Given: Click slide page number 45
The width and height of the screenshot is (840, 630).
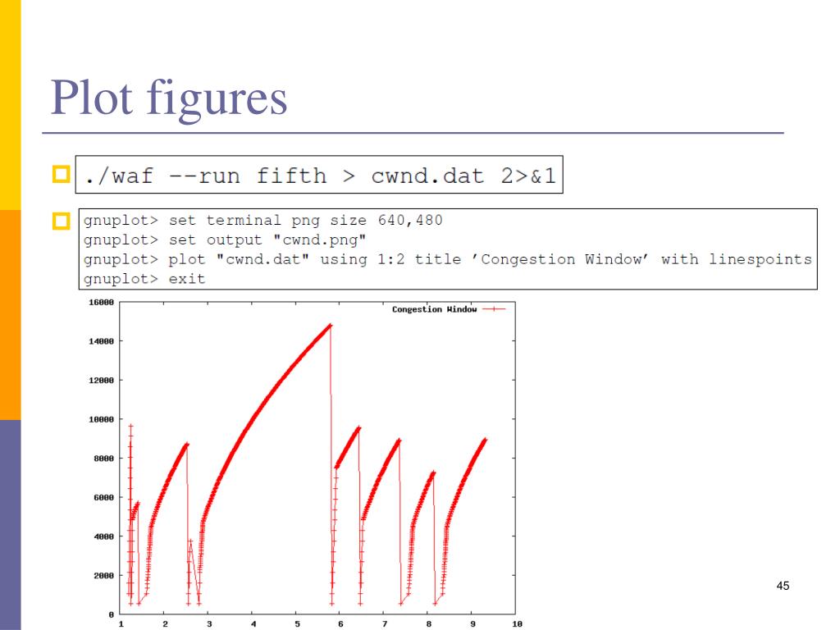Looking at the screenshot, I should (x=783, y=586).
